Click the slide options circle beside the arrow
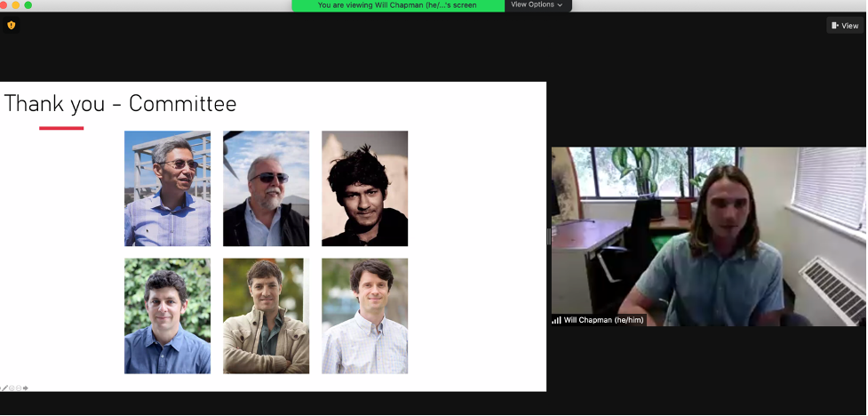The width and height of the screenshot is (868, 416). click(19, 388)
